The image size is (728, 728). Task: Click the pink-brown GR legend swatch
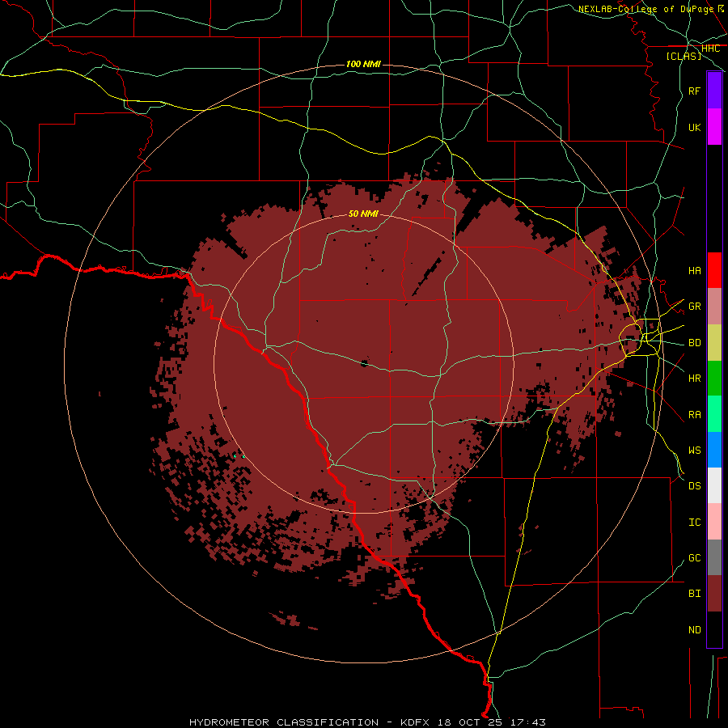point(714,306)
